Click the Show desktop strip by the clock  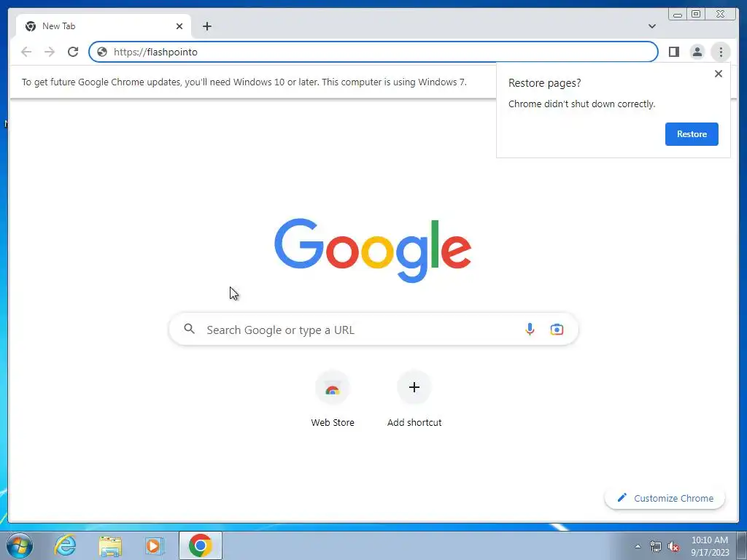pos(742,545)
